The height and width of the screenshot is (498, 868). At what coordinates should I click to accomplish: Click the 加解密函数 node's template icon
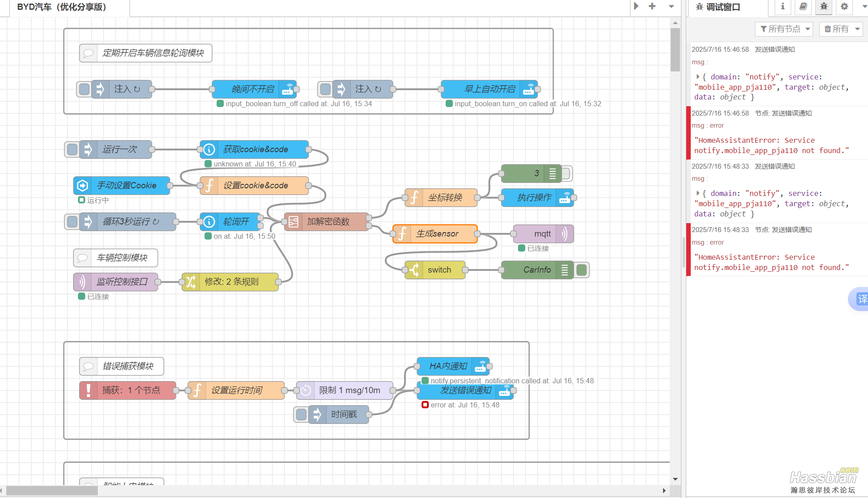(x=293, y=222)
